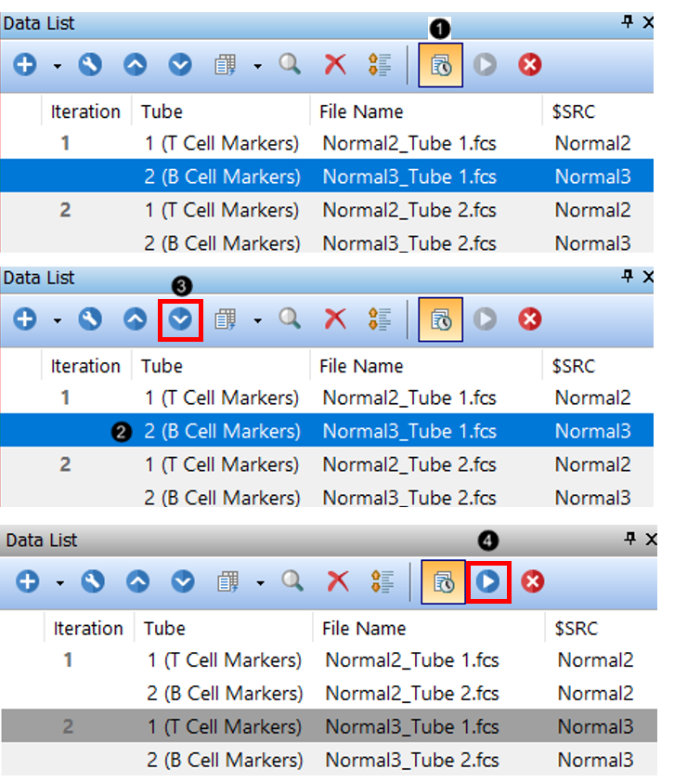Click the Move Down arrow in the top Data List panel
This screenshot has width=700, height=782.
[x=180, y=64]
